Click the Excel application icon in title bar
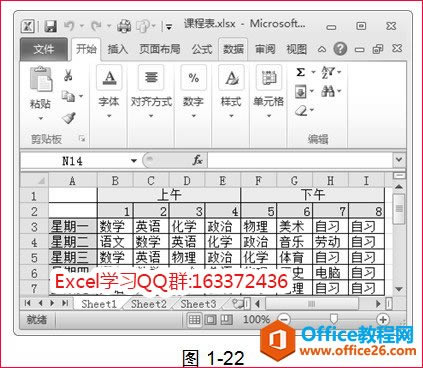This screenshot has width=423, height=368. tap(27, 26)
